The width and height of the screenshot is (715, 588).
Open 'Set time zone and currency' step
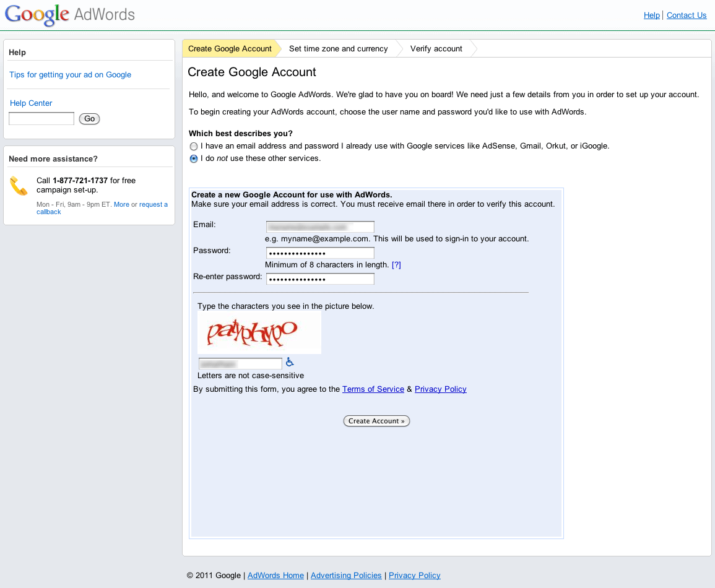[339, 49]
